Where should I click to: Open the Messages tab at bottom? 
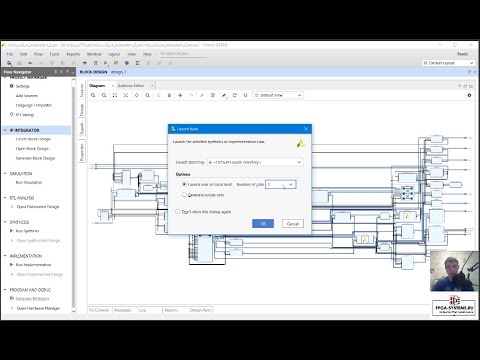123,310
